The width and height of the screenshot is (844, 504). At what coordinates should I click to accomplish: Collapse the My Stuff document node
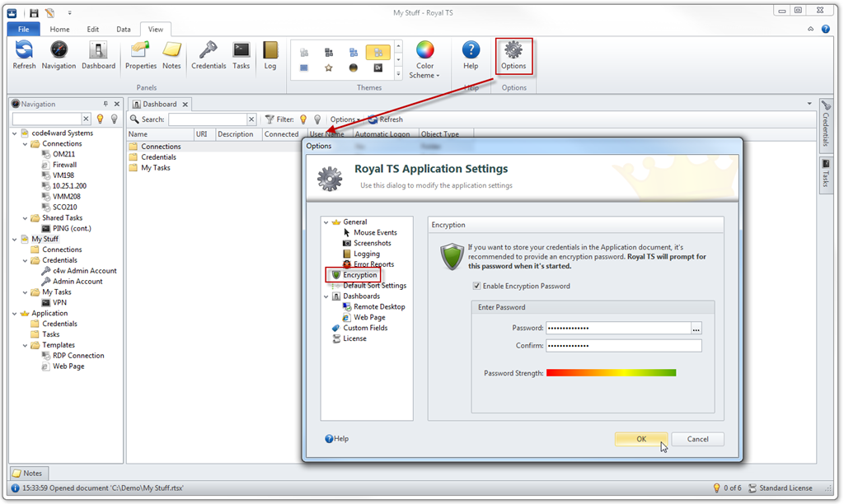click(x=15, y=239)
